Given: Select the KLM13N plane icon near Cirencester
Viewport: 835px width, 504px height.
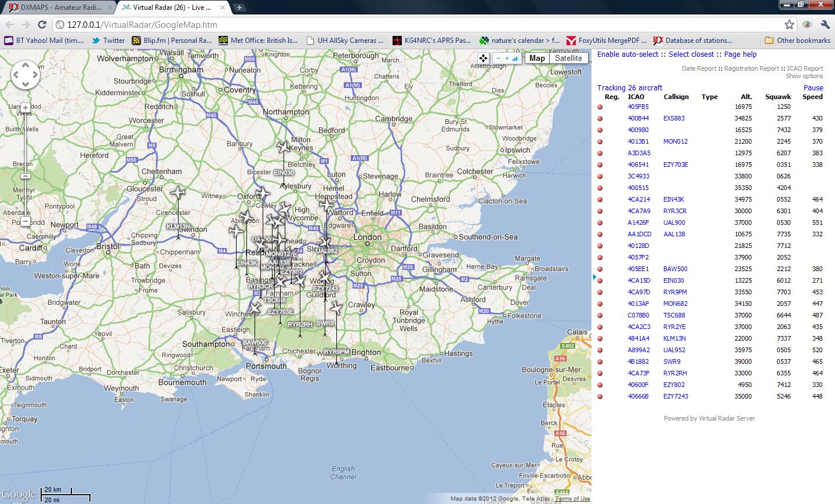Looking at the screenshot, I should 178,193.
